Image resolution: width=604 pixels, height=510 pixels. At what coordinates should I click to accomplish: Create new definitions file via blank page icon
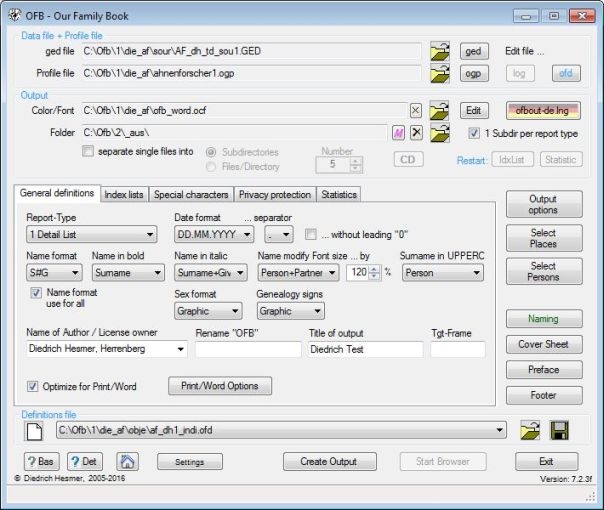click(35, 430)
